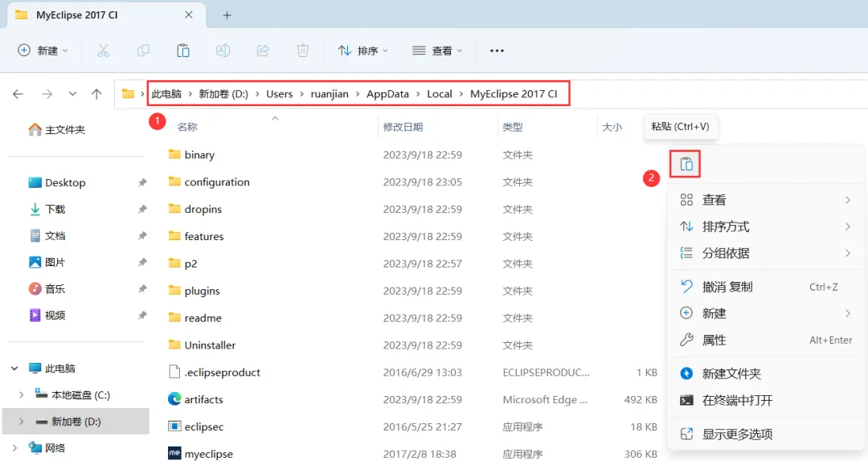Click the Rename icon in toolbar

coord(223,51)
